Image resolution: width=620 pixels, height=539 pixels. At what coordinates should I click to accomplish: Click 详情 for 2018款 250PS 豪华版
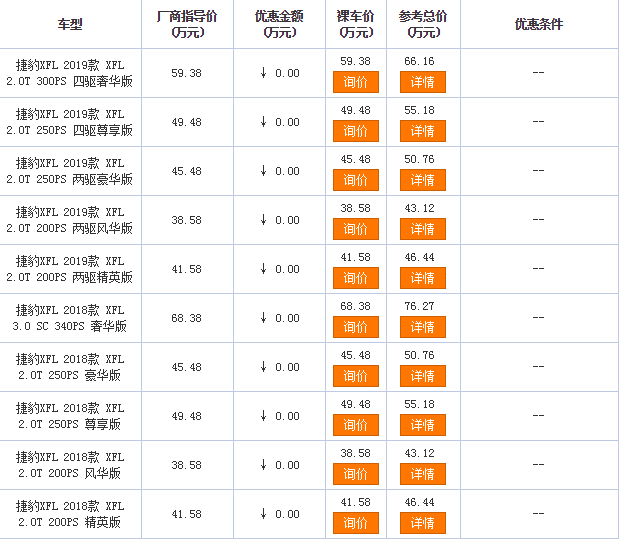point(423,376)
